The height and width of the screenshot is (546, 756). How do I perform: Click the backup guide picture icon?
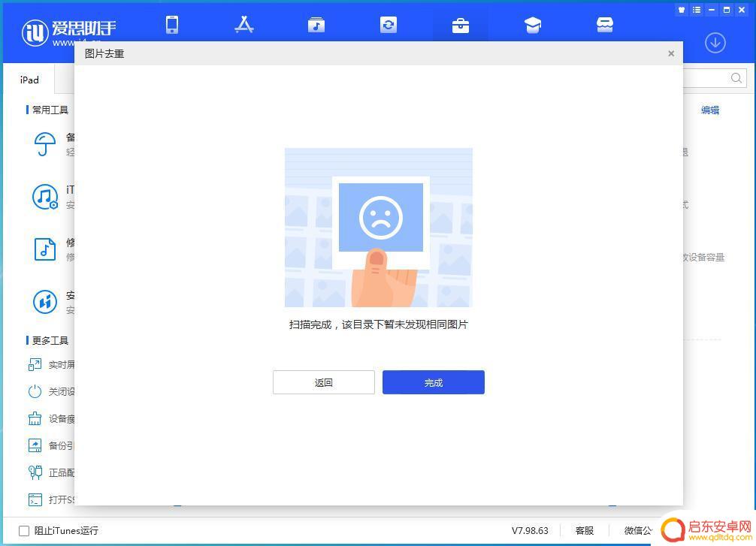(35, 445)
